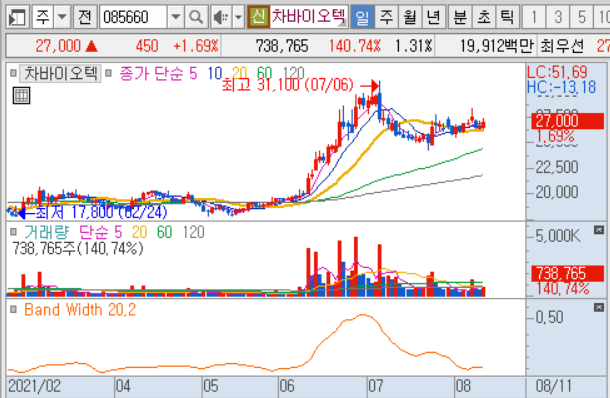610x398 pixels.
Task: Click the 최고 31,100 (07/06) high marker
Action: pyautogui.click(x=287, y=85)
